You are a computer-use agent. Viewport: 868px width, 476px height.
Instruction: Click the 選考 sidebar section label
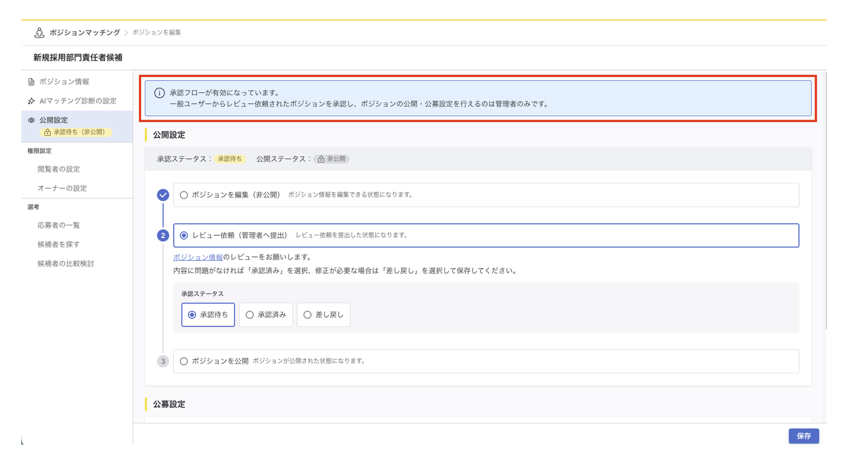tap(33, 207)
